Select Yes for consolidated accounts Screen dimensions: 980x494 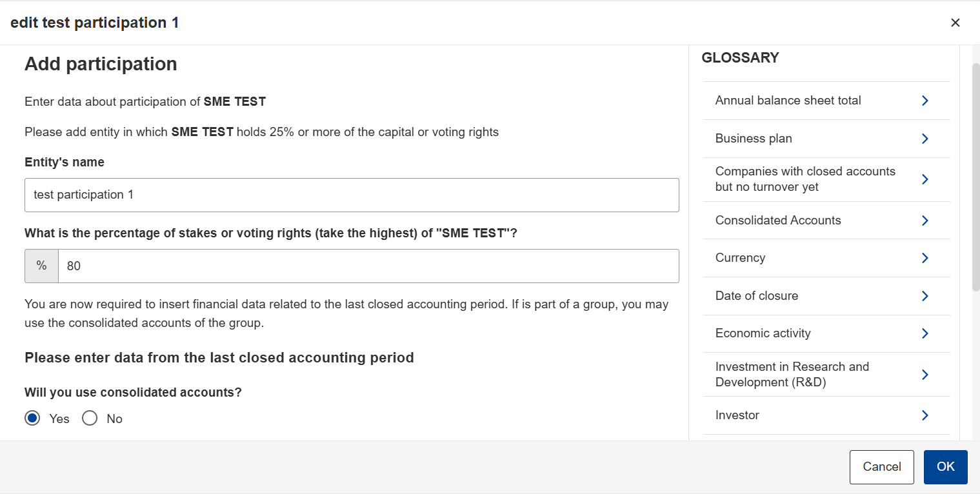(x=32, y=419)
